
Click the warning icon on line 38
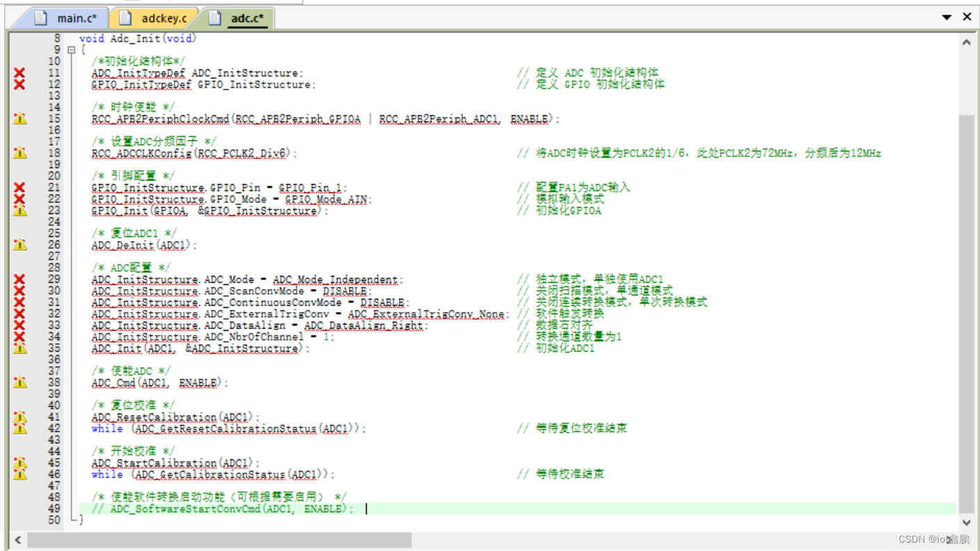click(19, 382)
